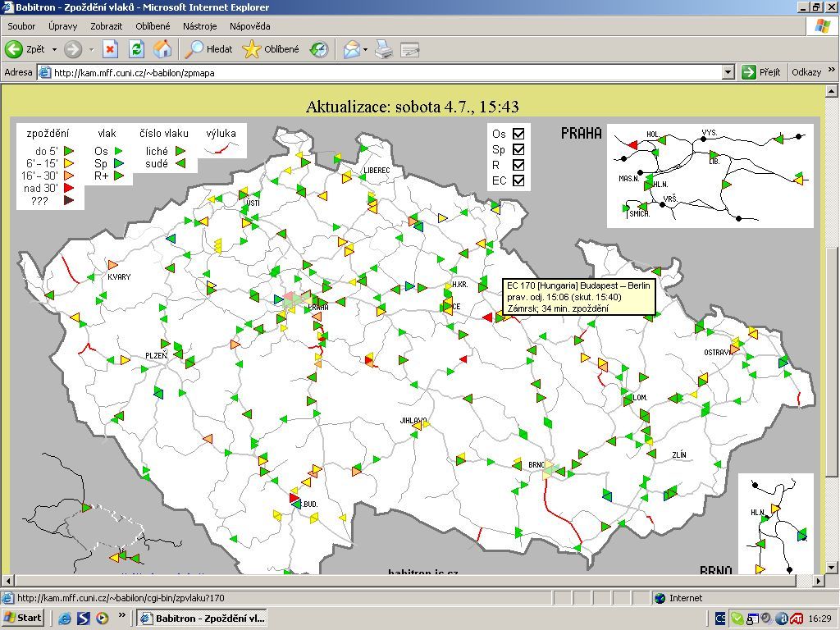840x630 pixels.
Task: Expand the Mail button dropdown arrow
Action: point(365,50)
